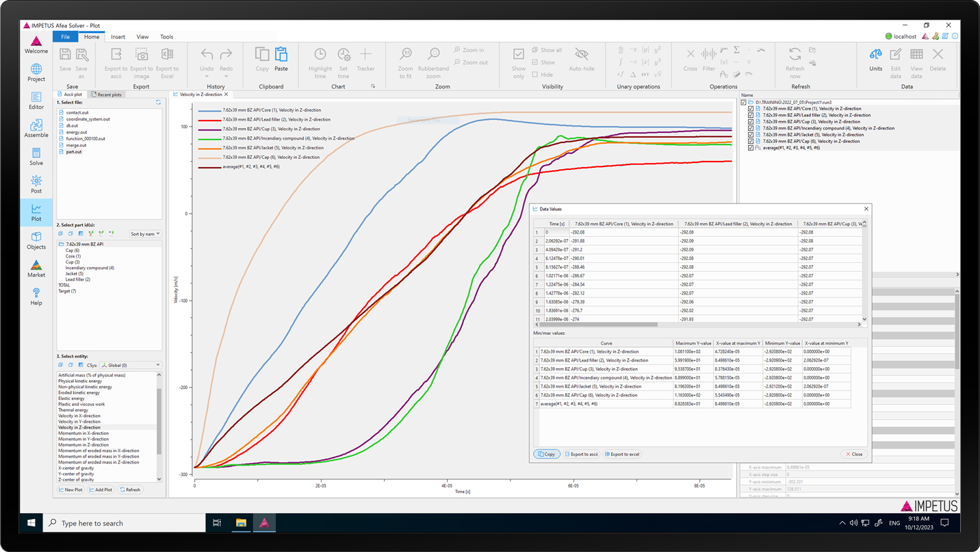Open the Sort by name dropdown
980x552 pixels.
[145, 234]
